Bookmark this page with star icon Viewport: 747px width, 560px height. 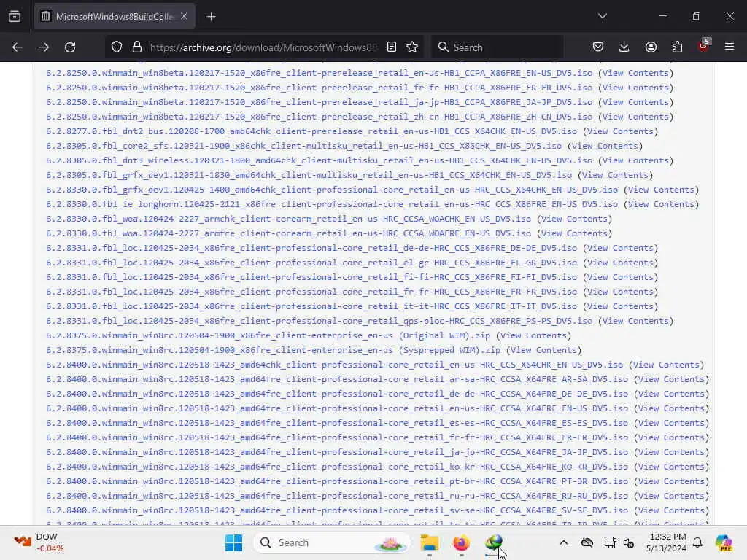click(x=412, y=47)
